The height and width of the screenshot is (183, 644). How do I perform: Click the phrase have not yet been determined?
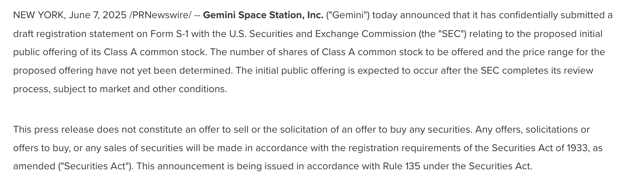click(x=164, y=70)
